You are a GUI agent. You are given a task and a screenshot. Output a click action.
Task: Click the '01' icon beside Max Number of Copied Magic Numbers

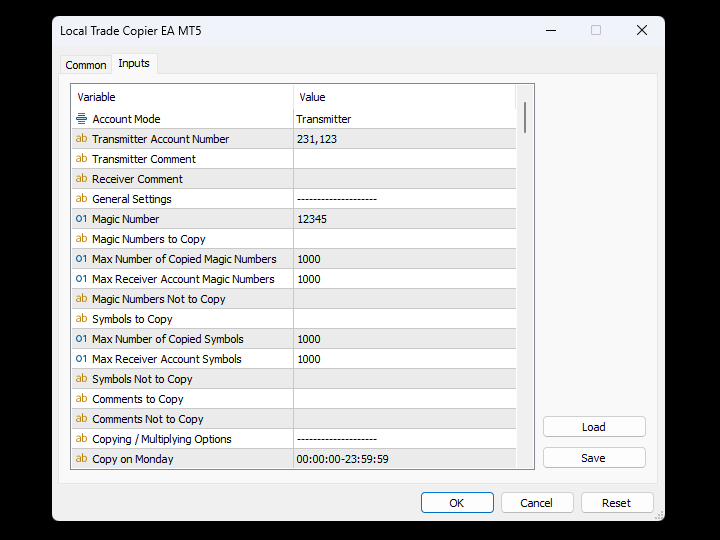(x=81, y=259)
